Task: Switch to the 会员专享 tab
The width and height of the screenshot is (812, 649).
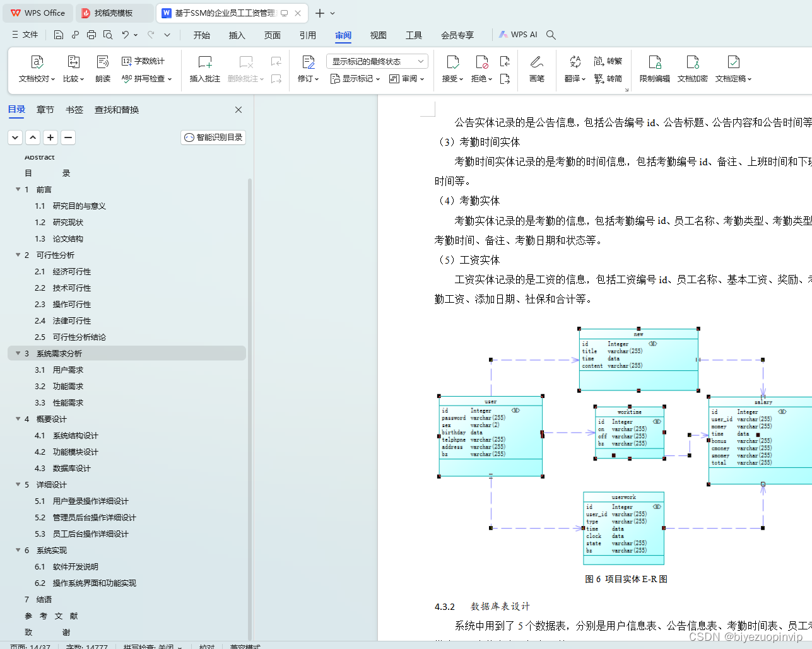Action: tap(457, 35)
